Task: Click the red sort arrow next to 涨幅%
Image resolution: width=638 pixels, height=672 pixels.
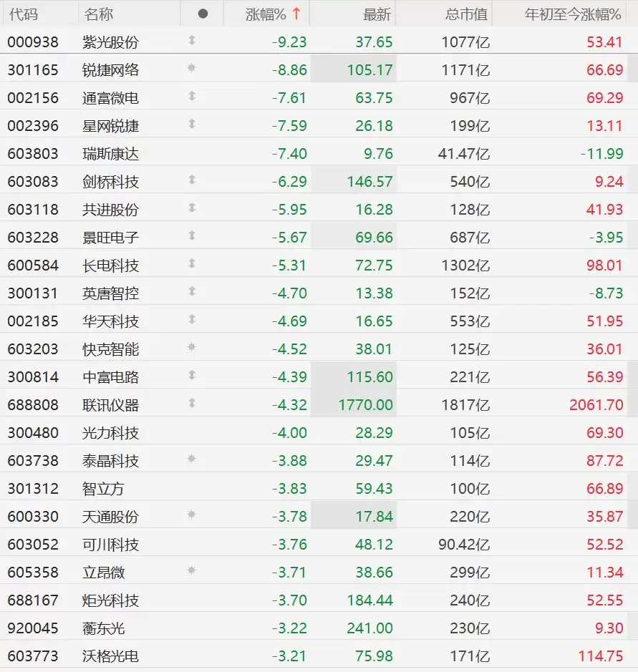Action: (296, 14)
